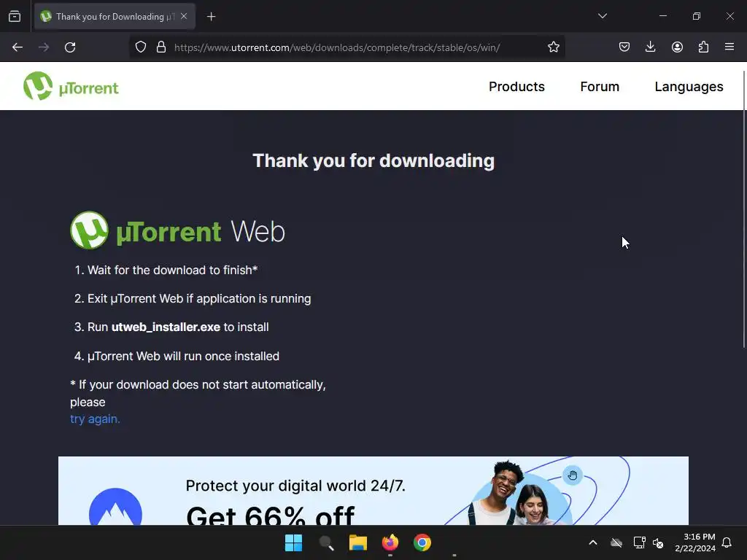The width and height of the screenshot is (747, 560).
Task: Click 'Thank you for downloading' heading
Action: coord(373,160)
